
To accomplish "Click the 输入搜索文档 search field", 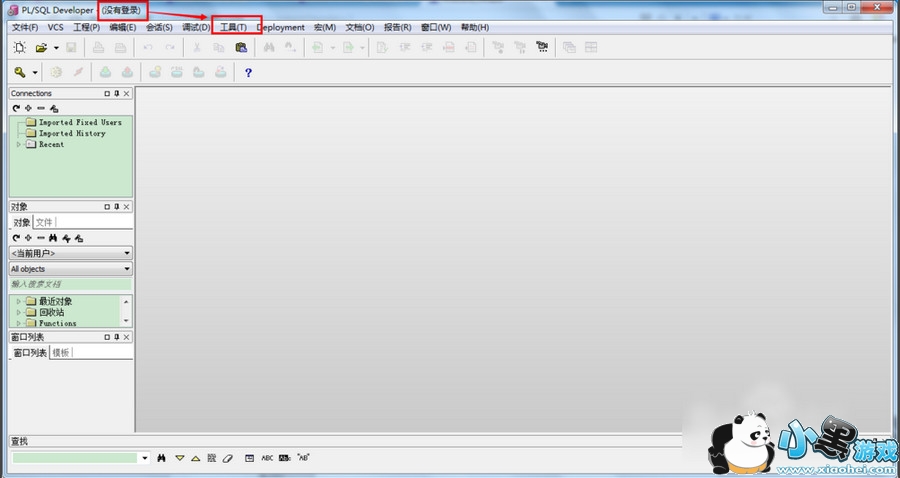I will coord(71,284).
